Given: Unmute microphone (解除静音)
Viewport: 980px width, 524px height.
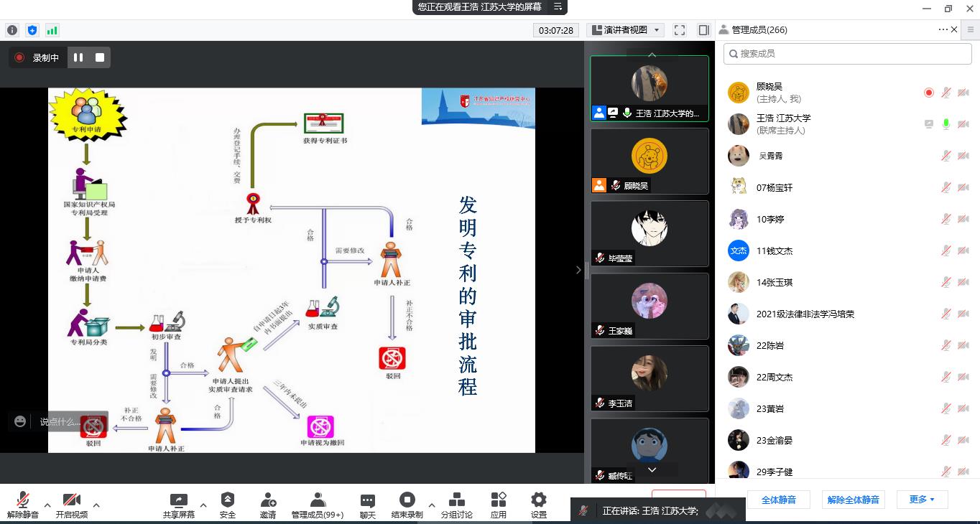Looking at the screenshot, I should coord(23,500).
